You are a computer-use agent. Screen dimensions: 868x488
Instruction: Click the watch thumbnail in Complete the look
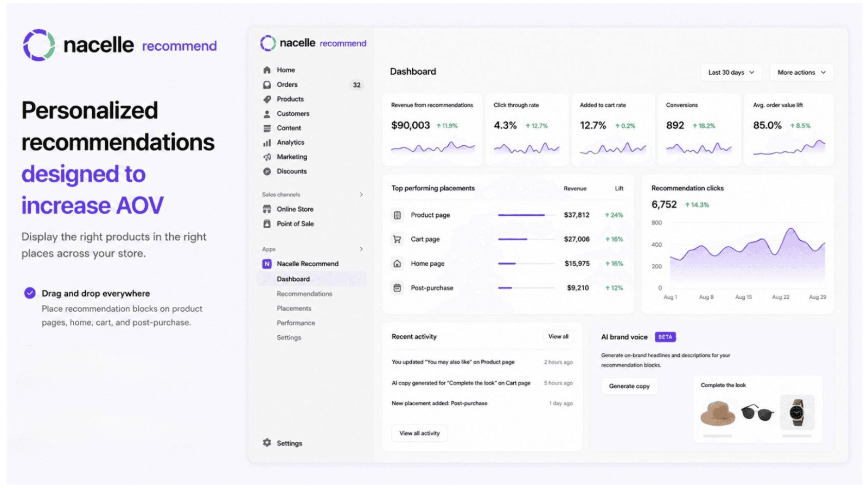pos(797,413)
